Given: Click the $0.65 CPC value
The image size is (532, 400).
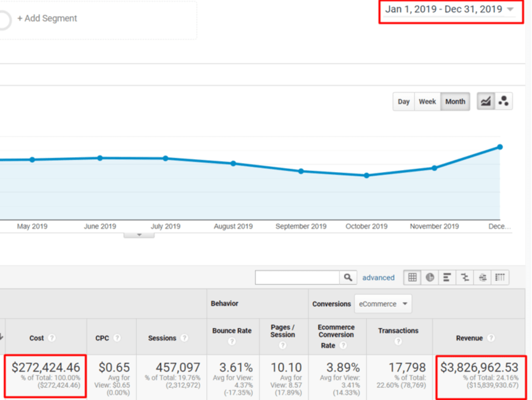Looking at the screenshot, I should tap(114, 368).
